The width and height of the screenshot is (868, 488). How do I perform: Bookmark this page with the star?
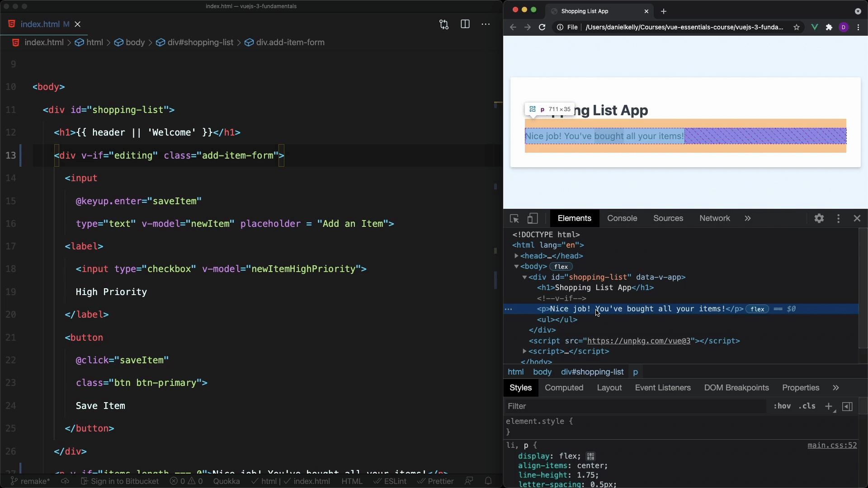[797, 27]
